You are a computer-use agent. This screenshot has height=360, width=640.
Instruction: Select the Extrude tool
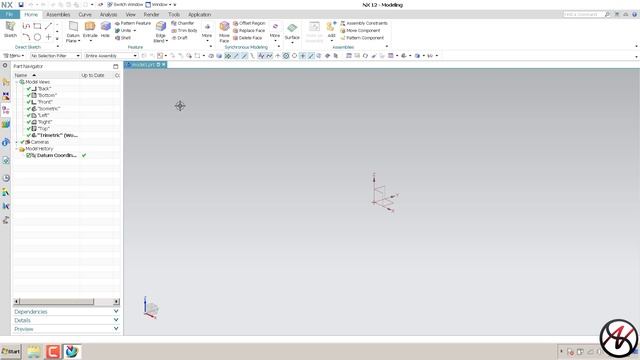(x=90, y=29)
